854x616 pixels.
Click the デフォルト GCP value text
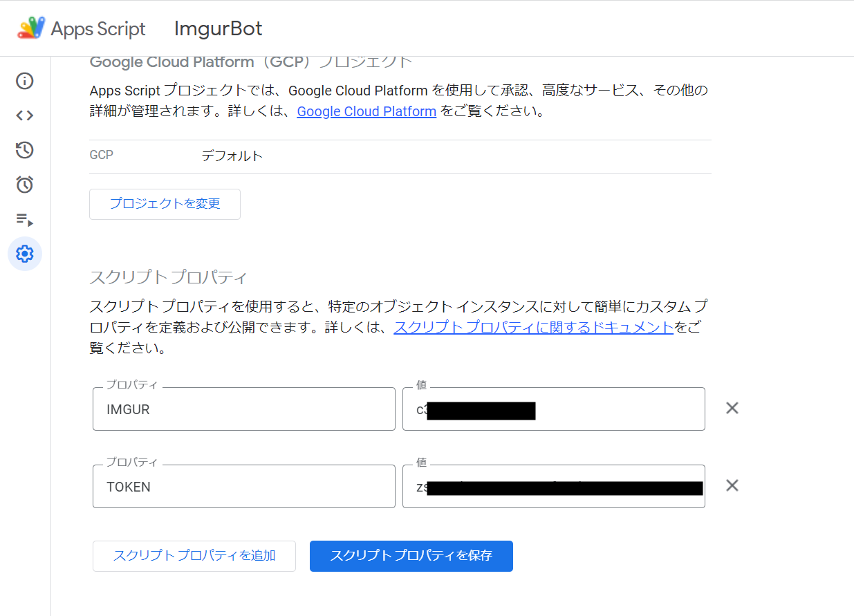[232, 156]
